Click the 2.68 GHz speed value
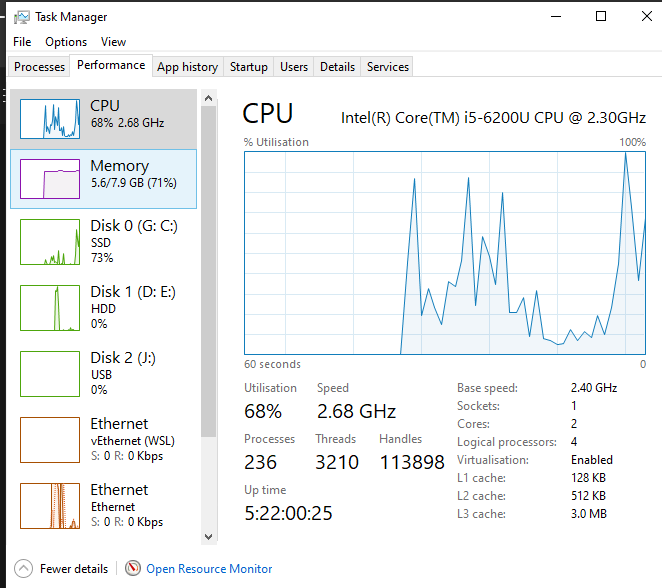This screenshot has width=662, height=588. coord(356,411)
